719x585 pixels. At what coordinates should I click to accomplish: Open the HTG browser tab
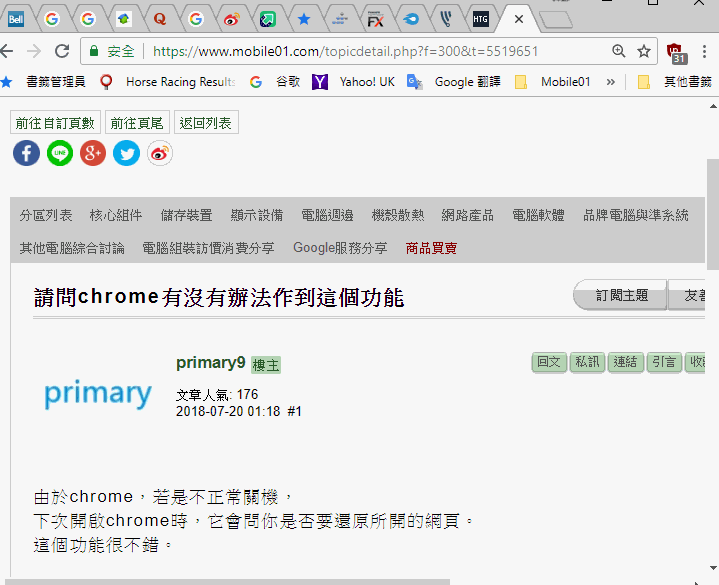[x=481, y=19]
